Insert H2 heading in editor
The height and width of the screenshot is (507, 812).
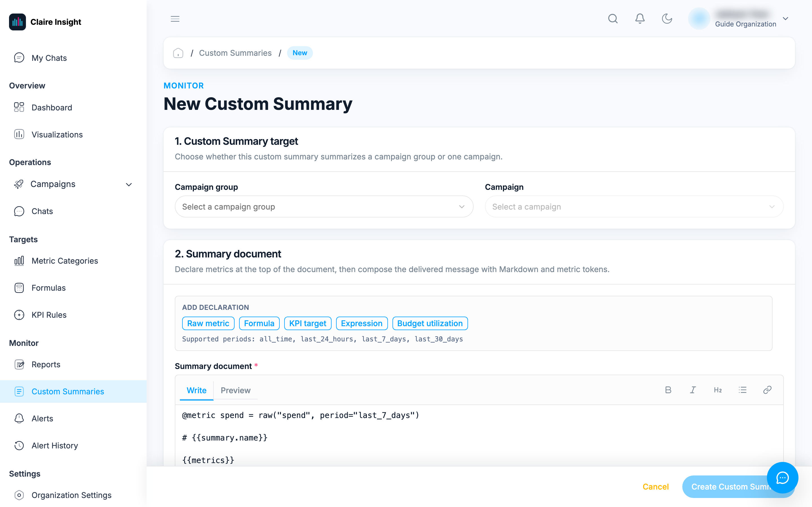(718, 390)
